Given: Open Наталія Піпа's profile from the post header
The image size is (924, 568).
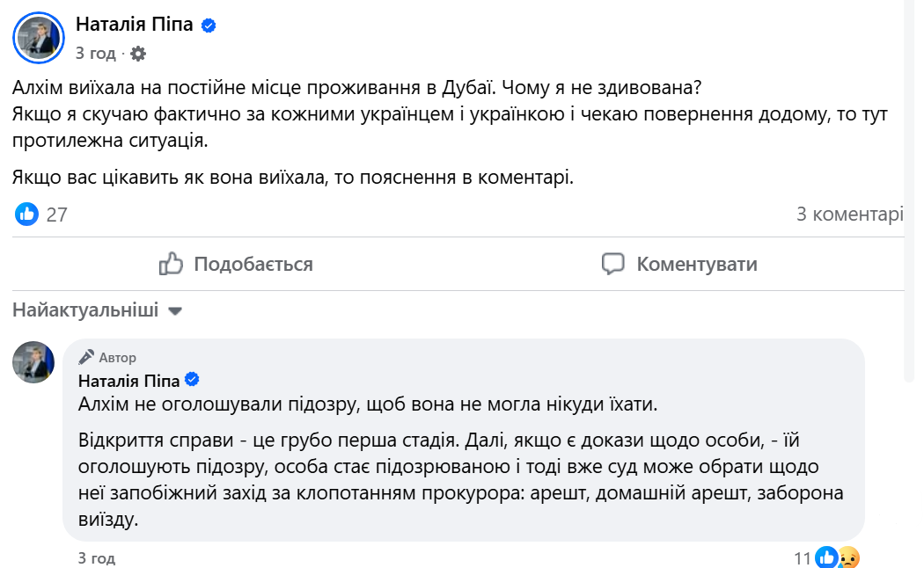Looking at the screenshot, I should tap(134, 25).
